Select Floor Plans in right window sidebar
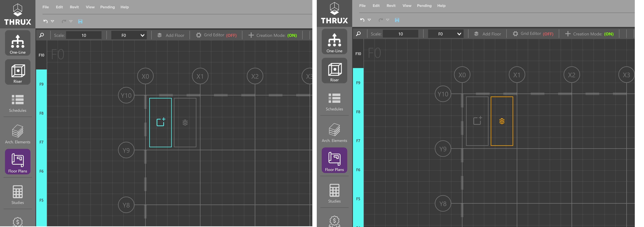This screenshot has height=227, width=644. pyautogui.click(x=334, y=160)
